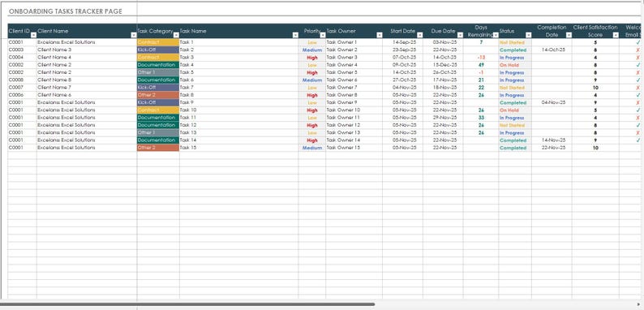Click the green check mark in Task 14 row
Screen dimensions: 644x310
[x=638, y=140]
